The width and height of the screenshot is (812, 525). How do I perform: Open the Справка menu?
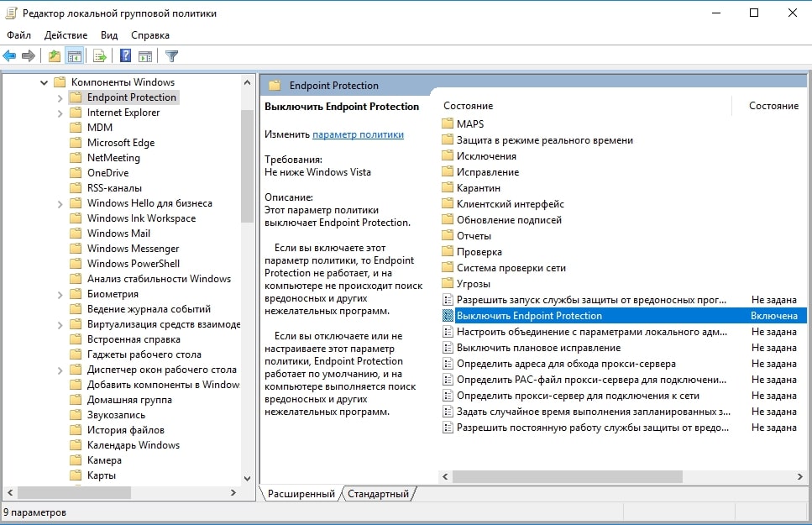pyautogui.click(x=150, y=35)
